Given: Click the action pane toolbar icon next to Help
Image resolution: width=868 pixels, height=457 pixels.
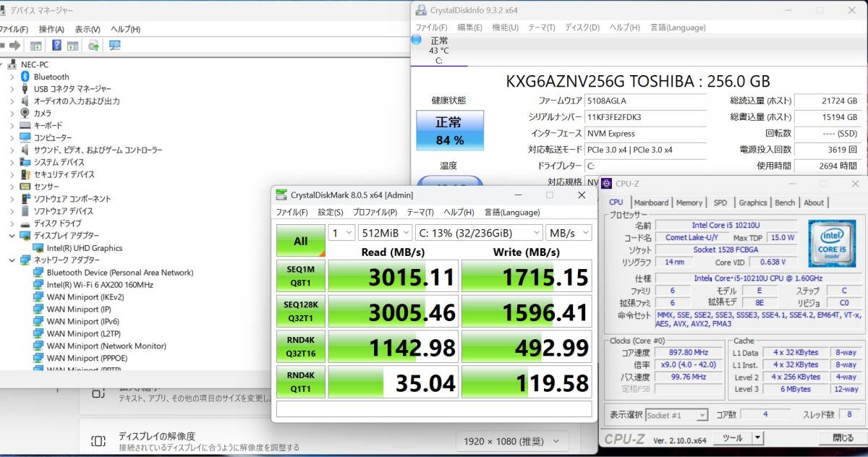Looking at the screenshot, I should pos(72,46).
